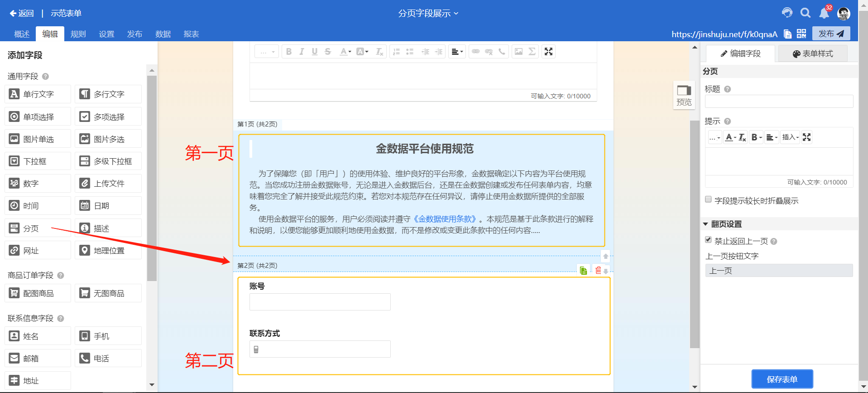This screenshot has height=393, width=868.
Task: Open the background color picker in the main editor toolbar
Action: 362,52
